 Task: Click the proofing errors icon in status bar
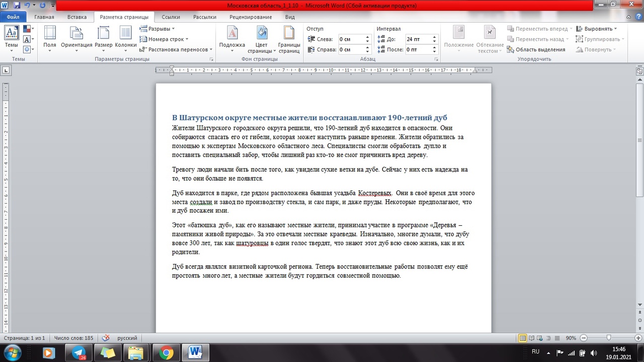click(106, 338)
